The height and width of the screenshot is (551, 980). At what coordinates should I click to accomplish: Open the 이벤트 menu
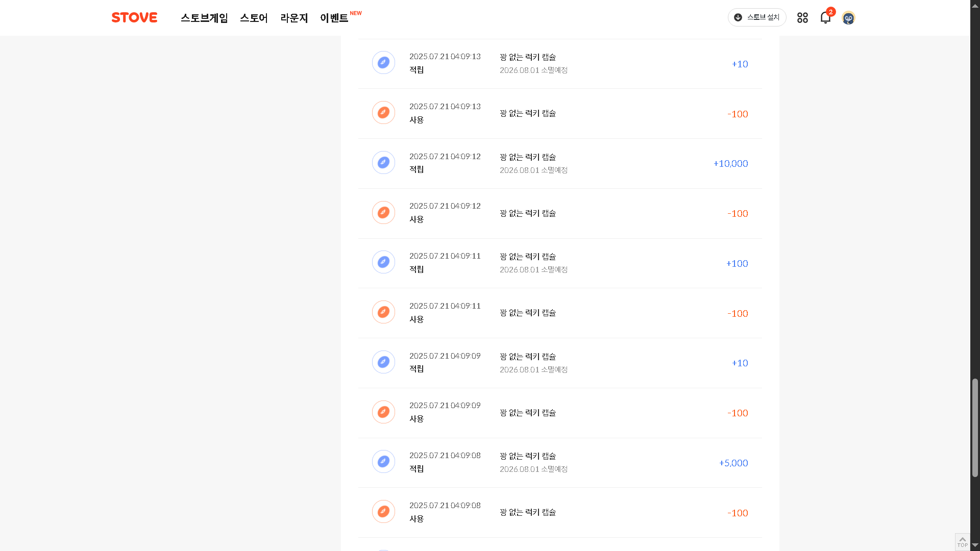[x=334, y=18]
